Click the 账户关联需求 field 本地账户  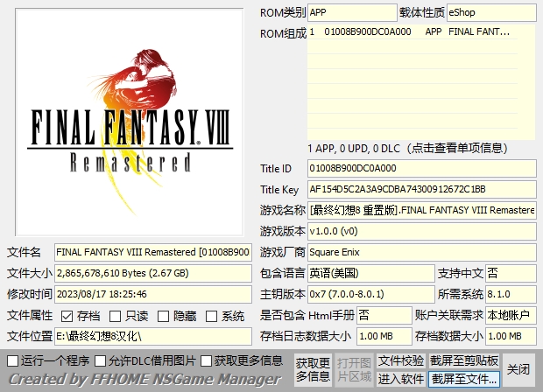pyautogui.click(x=511, y=315)
